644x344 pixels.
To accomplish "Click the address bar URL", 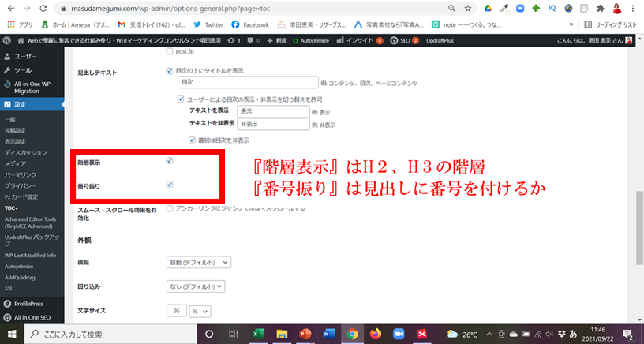I will tap(170, 8).
